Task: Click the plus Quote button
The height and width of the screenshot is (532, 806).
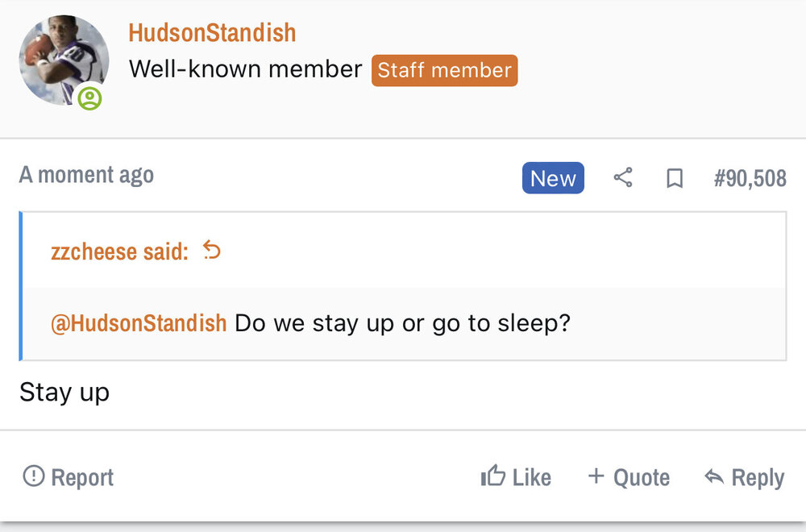Action: [x=629, y=477]
